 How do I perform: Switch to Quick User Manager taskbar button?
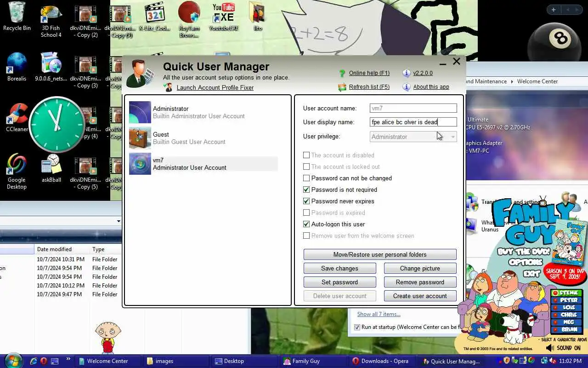(x=451, y=361)
